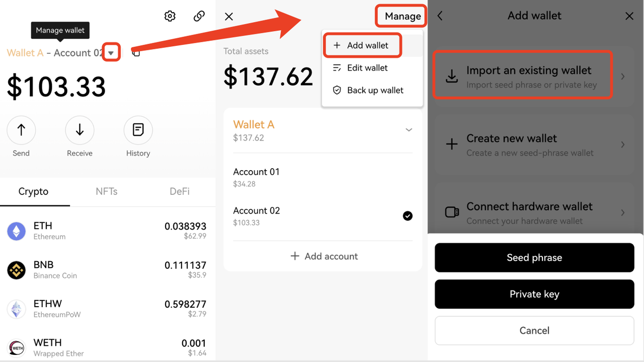Go back using the left chevron

[x=440, y=16]
